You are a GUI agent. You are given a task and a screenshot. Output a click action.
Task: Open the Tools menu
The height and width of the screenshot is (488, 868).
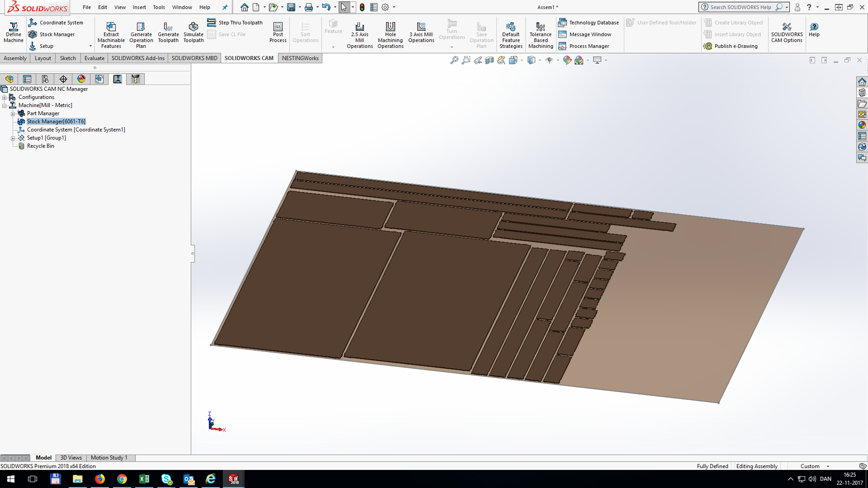159,7
